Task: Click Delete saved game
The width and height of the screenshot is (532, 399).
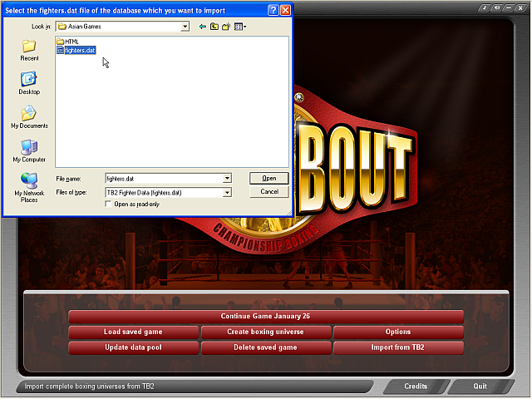Action: [266, 347]
